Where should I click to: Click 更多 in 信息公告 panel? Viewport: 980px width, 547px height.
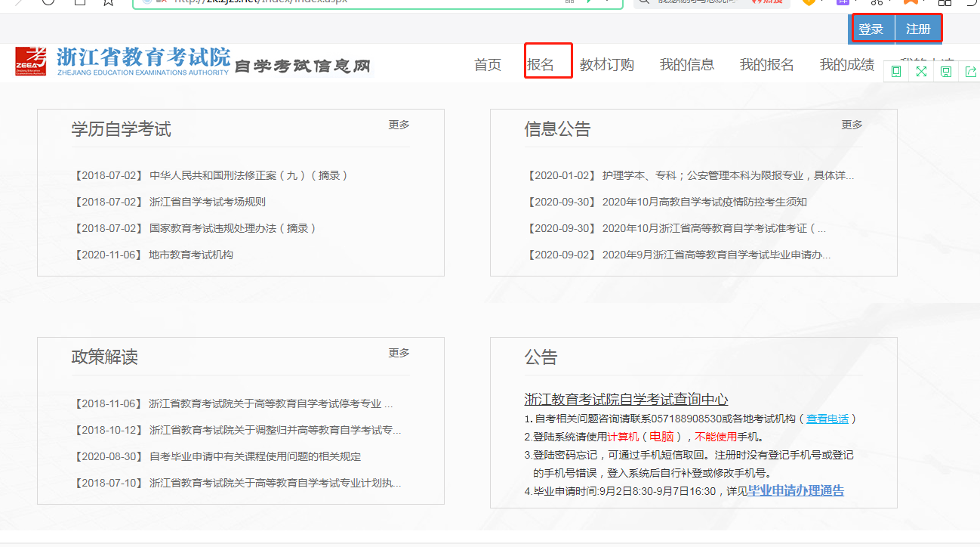tap(852, 125)
